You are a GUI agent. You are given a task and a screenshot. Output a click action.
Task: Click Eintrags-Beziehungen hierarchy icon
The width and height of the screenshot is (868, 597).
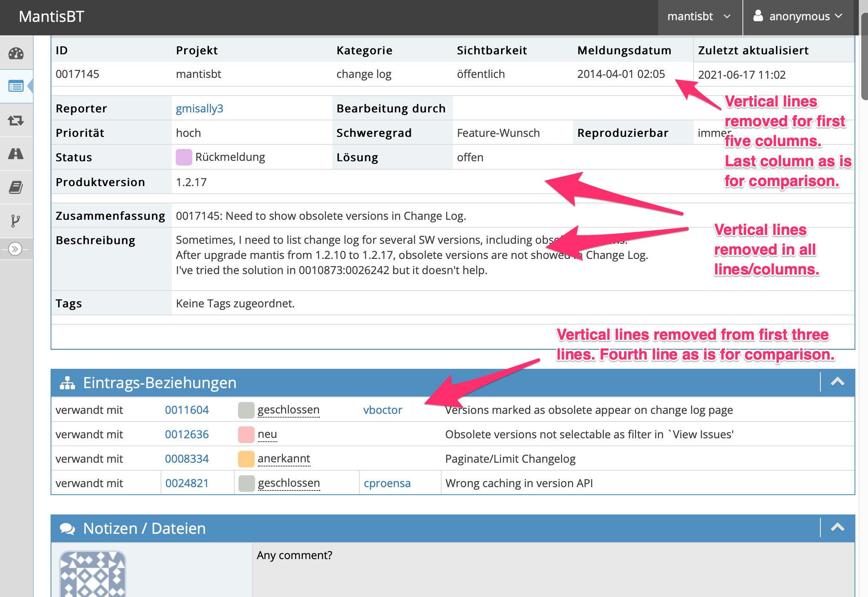click(x=67, y=383)
